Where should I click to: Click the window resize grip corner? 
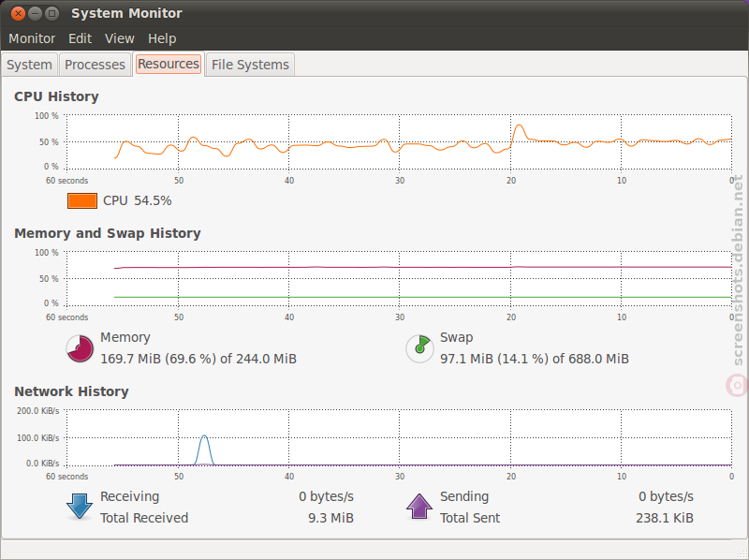click(x=741, y=553)
